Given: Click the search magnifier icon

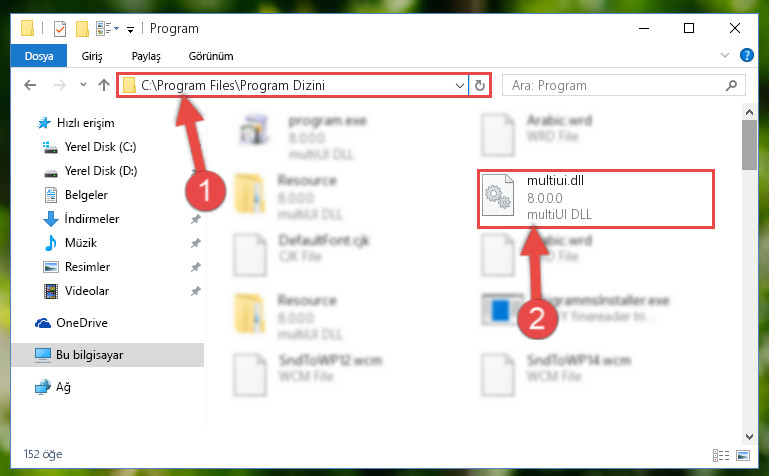Looking at the screenshot, I should coord(731,85).
